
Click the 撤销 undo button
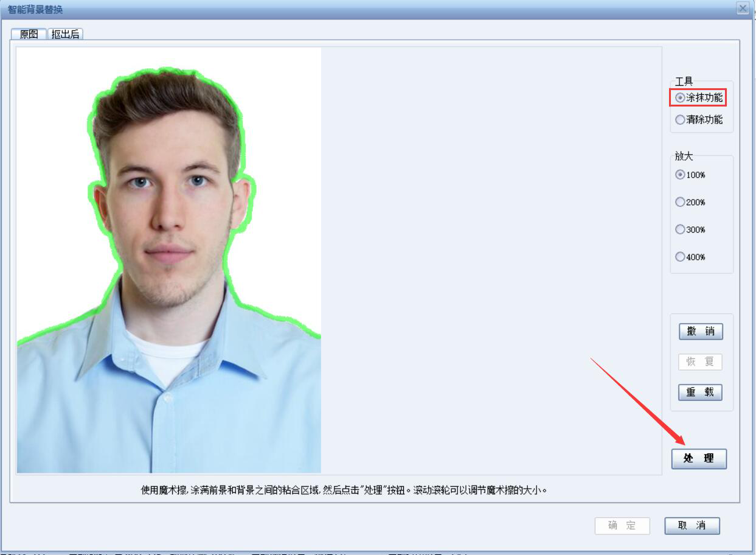click(701, 332)
